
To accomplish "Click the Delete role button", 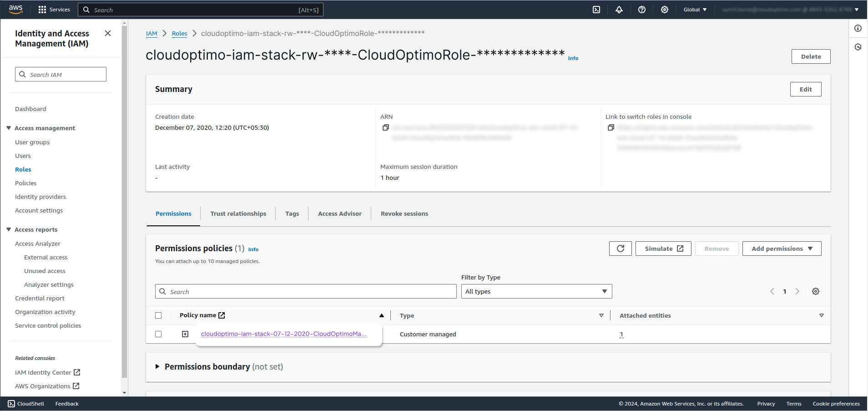I will 811,56.
